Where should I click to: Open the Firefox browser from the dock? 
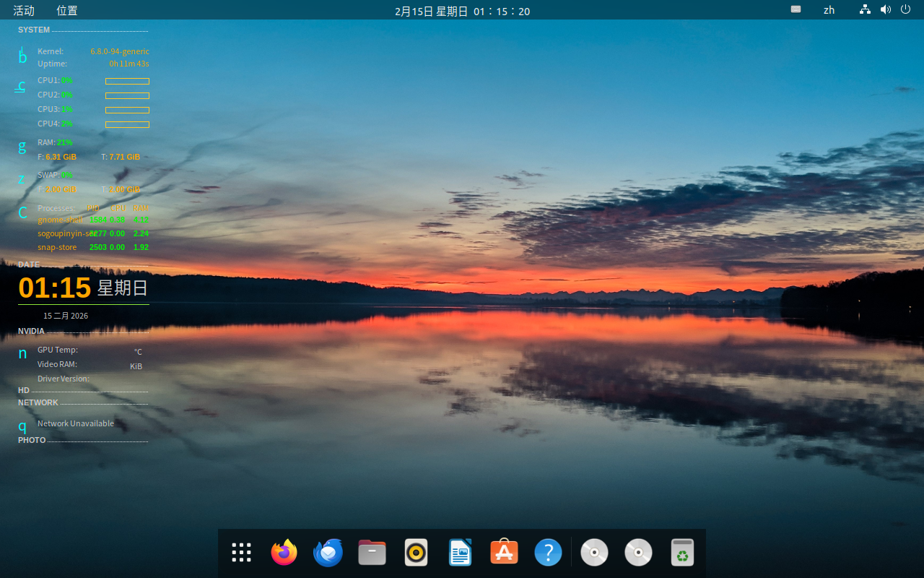pos(284,553)
